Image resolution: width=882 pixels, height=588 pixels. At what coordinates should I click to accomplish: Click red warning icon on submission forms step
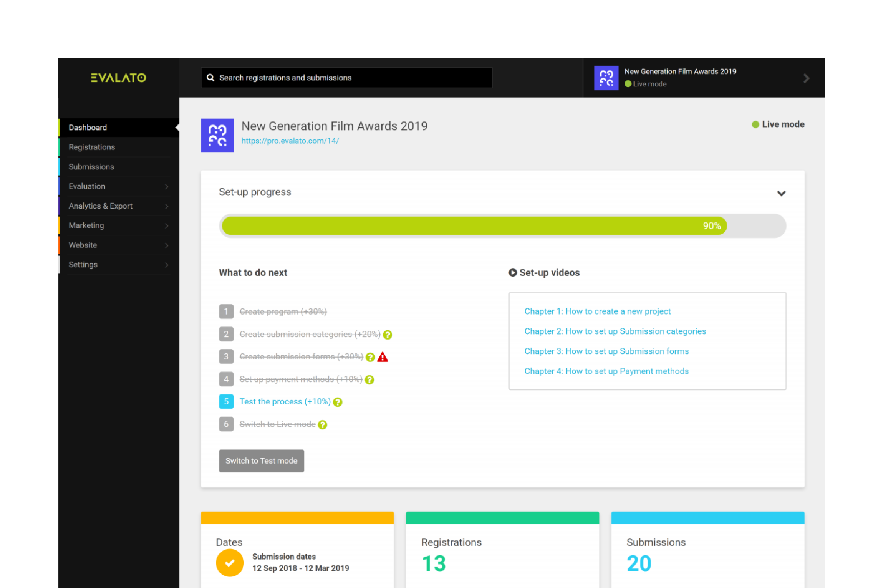pyautogui.click(x=383, y=357)
